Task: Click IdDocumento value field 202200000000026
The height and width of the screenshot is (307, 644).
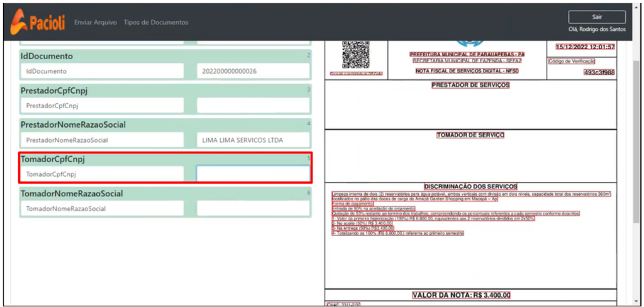Action: 253,71
